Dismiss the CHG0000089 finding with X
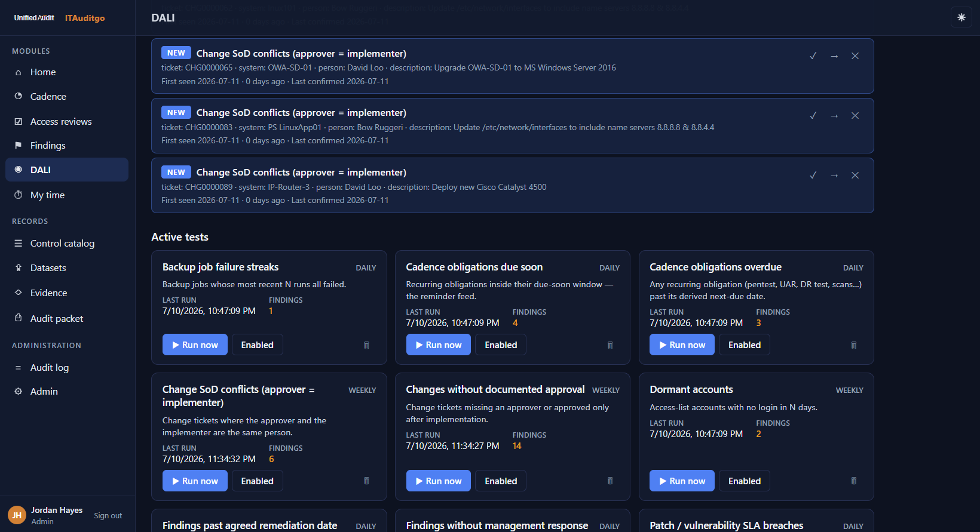 pos(855,176)
